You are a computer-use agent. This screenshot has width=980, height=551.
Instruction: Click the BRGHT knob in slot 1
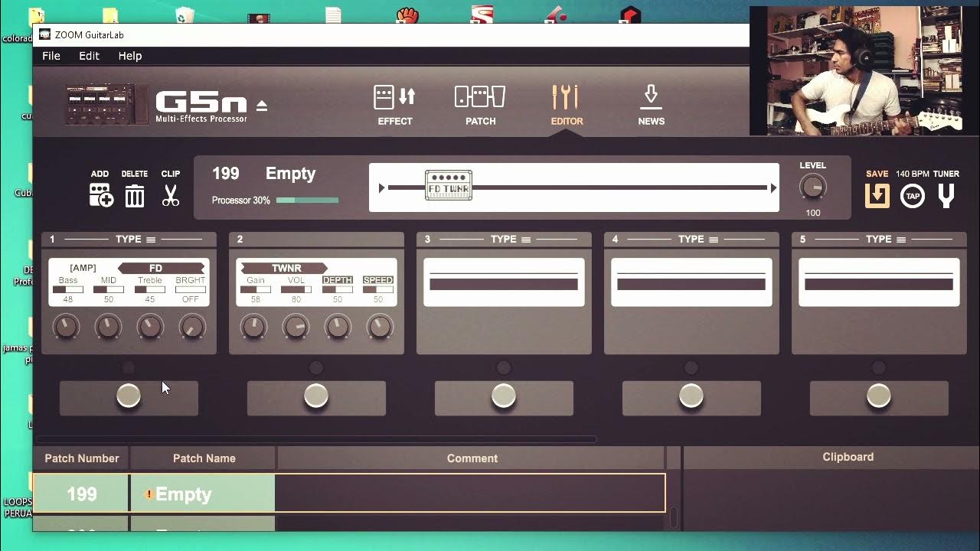[191, 328]
